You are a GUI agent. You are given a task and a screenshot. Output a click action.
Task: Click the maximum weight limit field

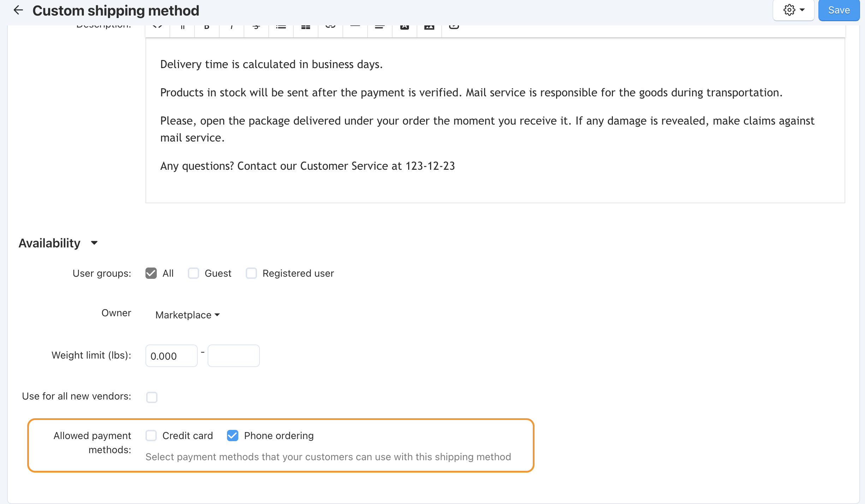234,356
